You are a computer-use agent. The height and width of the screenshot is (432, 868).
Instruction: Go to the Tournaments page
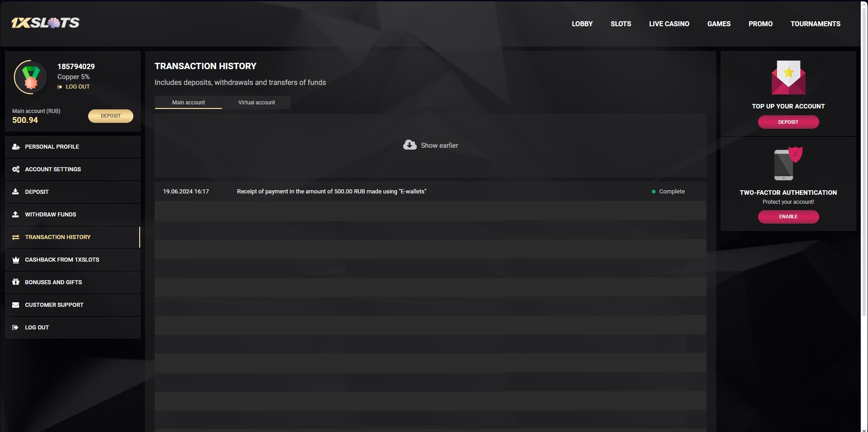tap(815, 24)
